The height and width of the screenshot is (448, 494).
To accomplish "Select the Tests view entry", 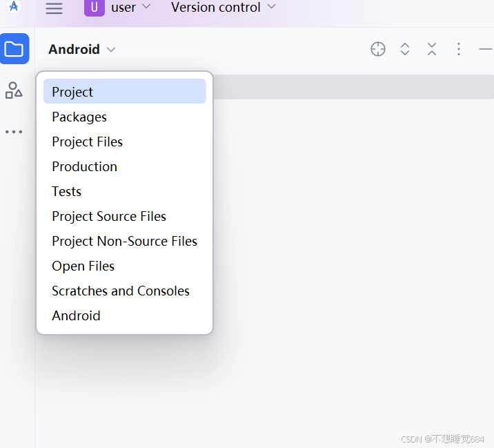I will tap(66, 191).
